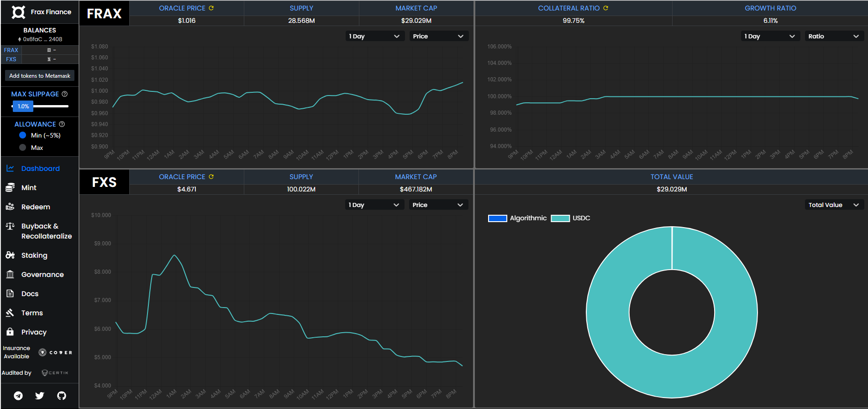Toggle USDC legend in donut chart
Image resolution: width=868 pixels, height=409 pixels.
[571, 218]
